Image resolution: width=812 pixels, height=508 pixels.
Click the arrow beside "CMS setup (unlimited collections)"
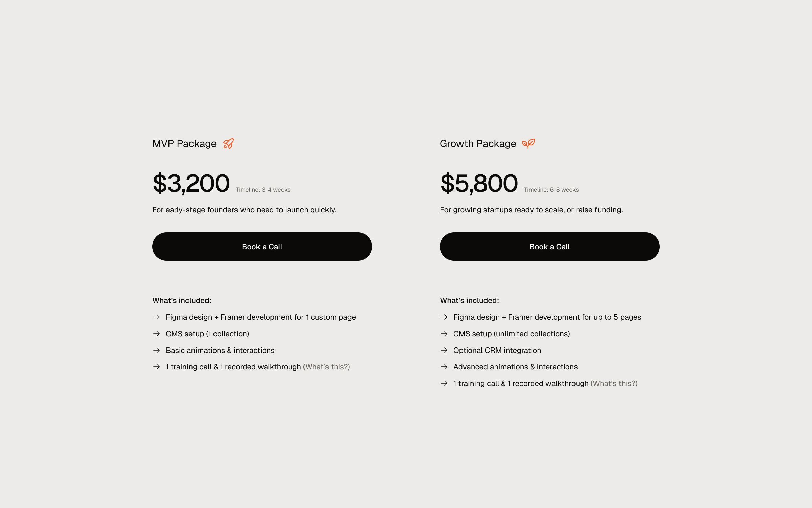click(x=444, y=334)
